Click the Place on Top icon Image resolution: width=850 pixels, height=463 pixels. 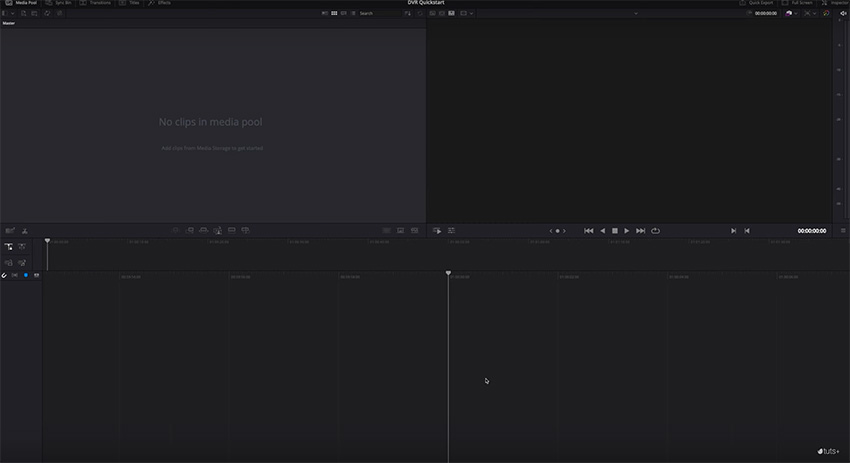click(x=231, y=230)
